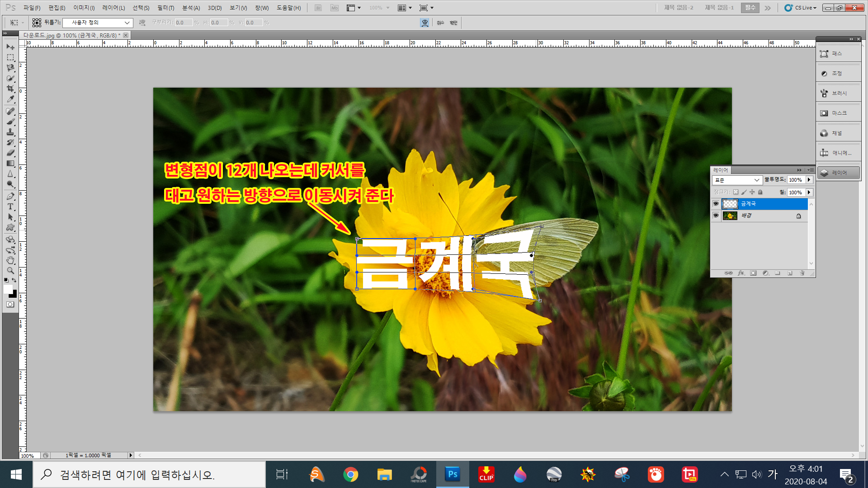The image size is (868, 488).
Task: Select the Crop tool
Action: (x=10, y=89)
